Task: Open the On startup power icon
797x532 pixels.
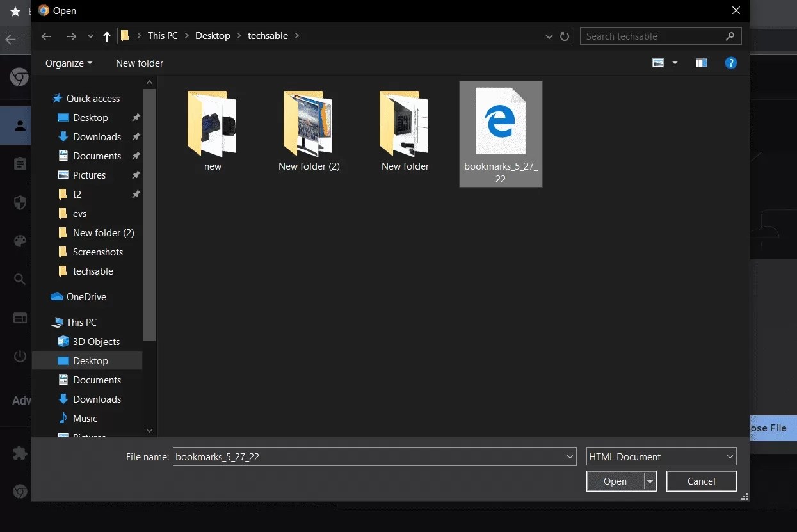Action: coord(19,356)
